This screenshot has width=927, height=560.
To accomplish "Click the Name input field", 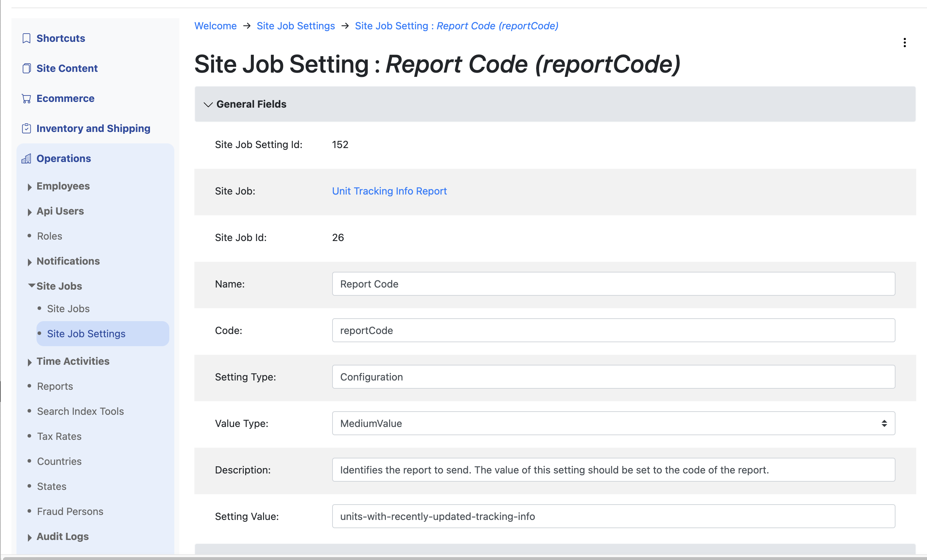I will click(613, 284).
